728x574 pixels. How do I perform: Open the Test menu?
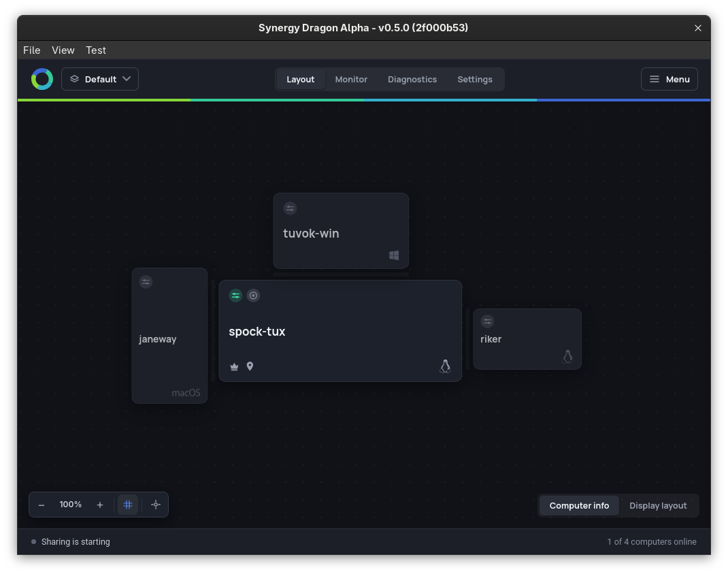click(96, 50)
